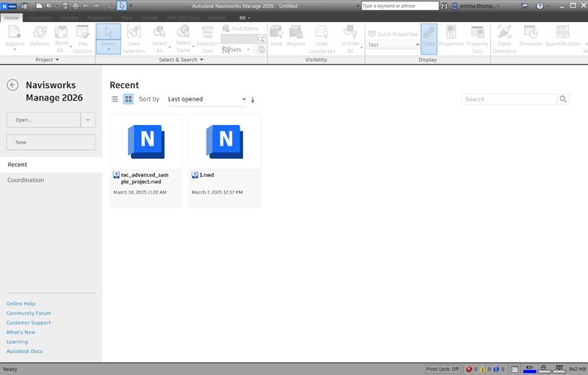This screenshot has width=588, height=375.
Task: Click the Open... button
Action: coord(43,120)
